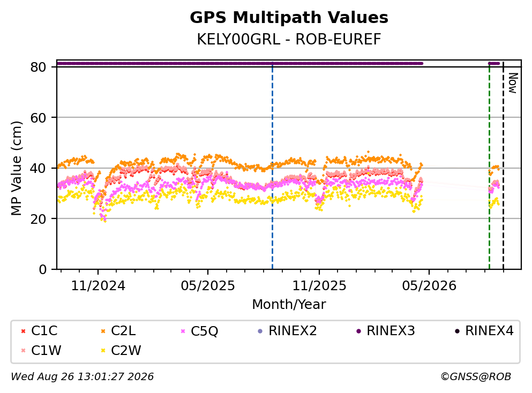Viewport: 532px width, 393px height.
Task: Click the C2W yellow legend marker
Action: click(x=103, y=351)
